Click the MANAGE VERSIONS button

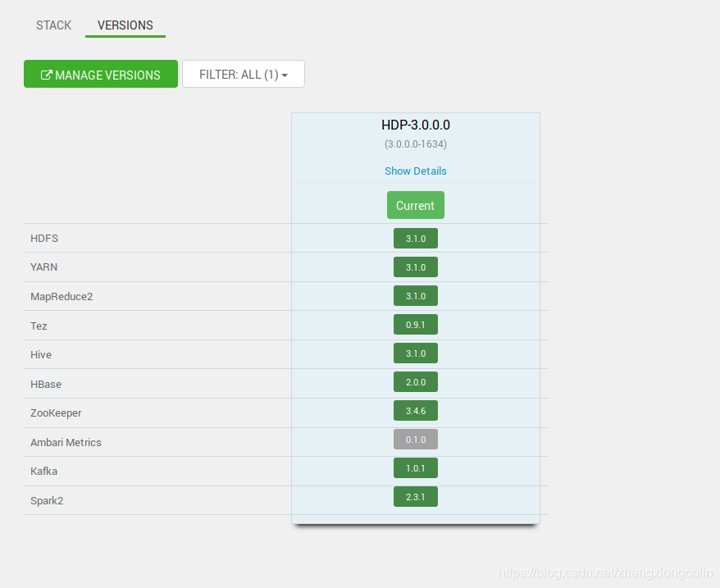(x=101, y=74)
